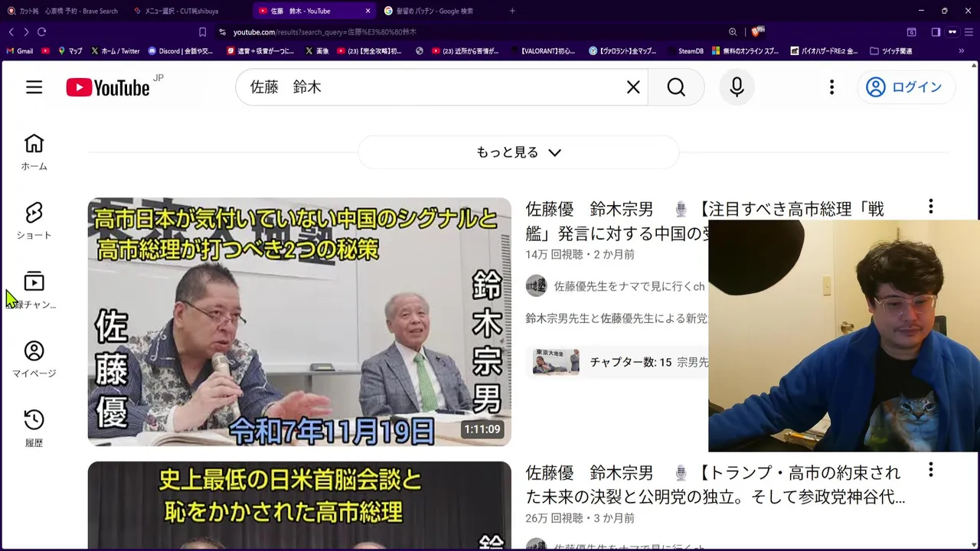This screenshot has width=980, height=551.
Task: Open more options for first video
Action: pos(930,207)
